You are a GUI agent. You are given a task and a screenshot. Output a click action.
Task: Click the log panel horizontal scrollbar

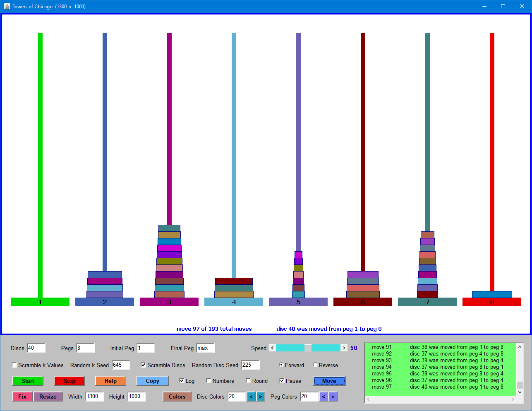440,399
